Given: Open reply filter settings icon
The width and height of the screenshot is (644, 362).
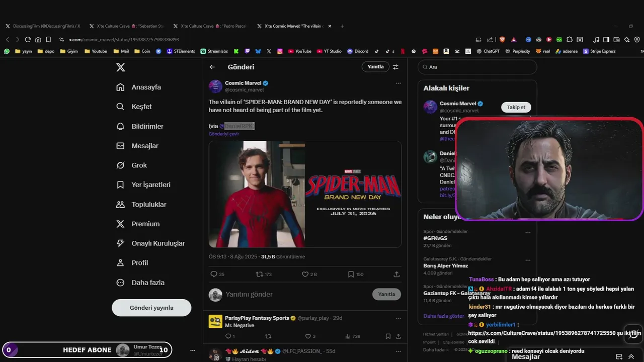Looking at the screenshot, I should (x=395, y=67).
